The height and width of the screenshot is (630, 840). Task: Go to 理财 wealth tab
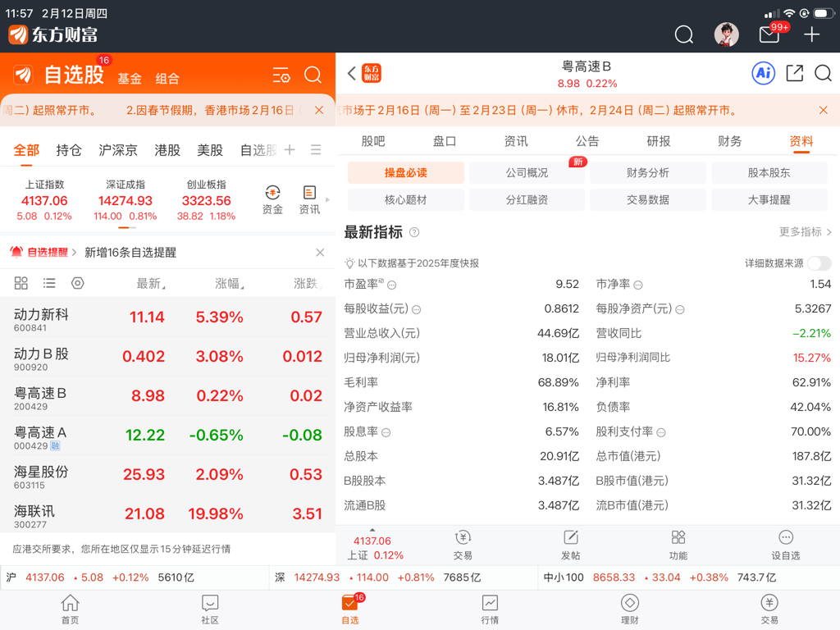click(x=630, y=609)
